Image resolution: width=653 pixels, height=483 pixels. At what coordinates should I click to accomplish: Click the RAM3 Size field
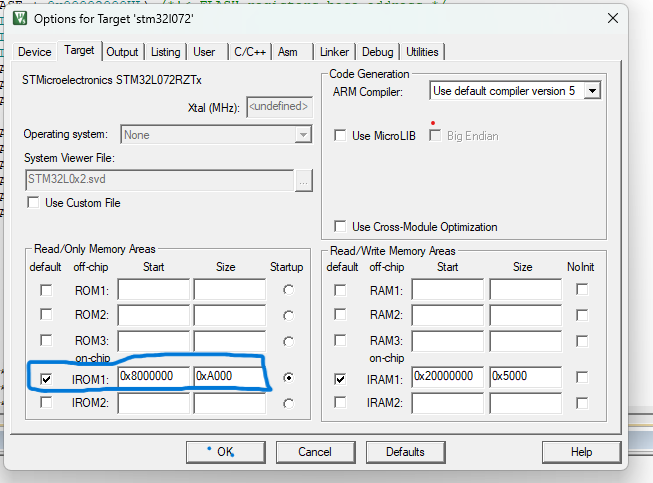(x=526, y=341)
